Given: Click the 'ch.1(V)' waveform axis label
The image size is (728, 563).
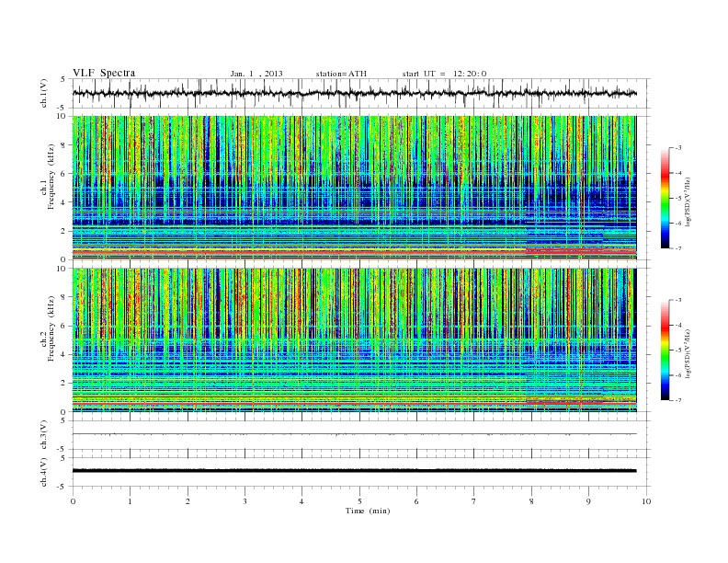Looking at the screenshot, I should [x=44, y=93].
